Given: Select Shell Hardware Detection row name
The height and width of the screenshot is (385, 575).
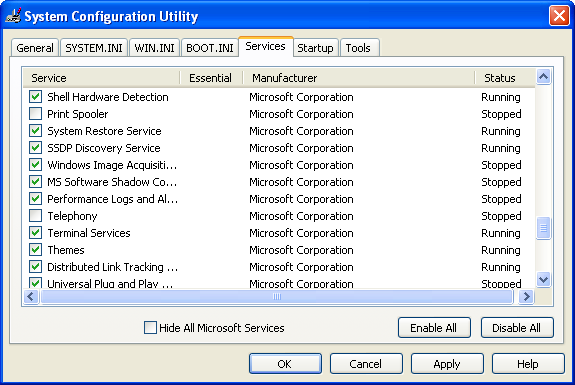Looking at the screenshot, I should [x=108, y=97].
